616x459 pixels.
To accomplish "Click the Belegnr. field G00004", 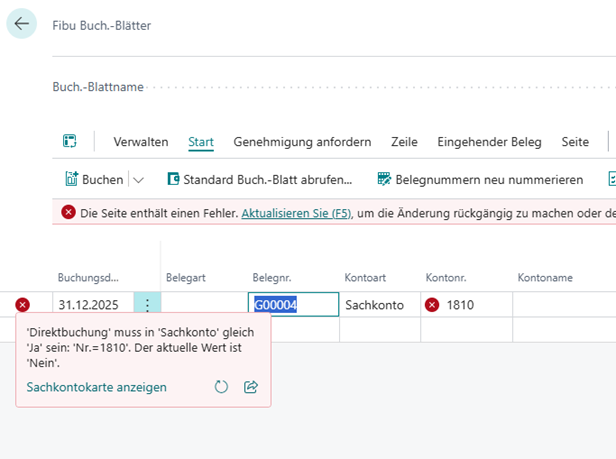I will coord(293,304).
